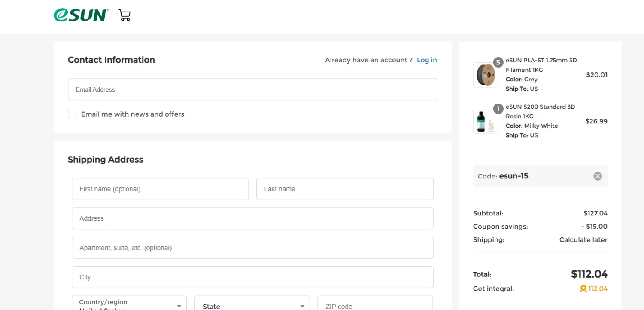Viewport: 644px width, 310px height.
Task: Follow the Log in link
Action: [427, 60]
